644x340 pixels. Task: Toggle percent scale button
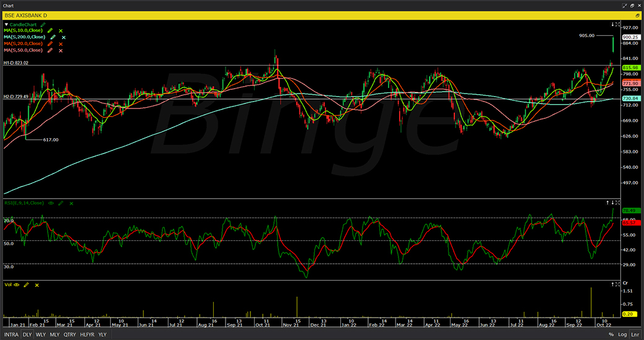click(611, 334)
